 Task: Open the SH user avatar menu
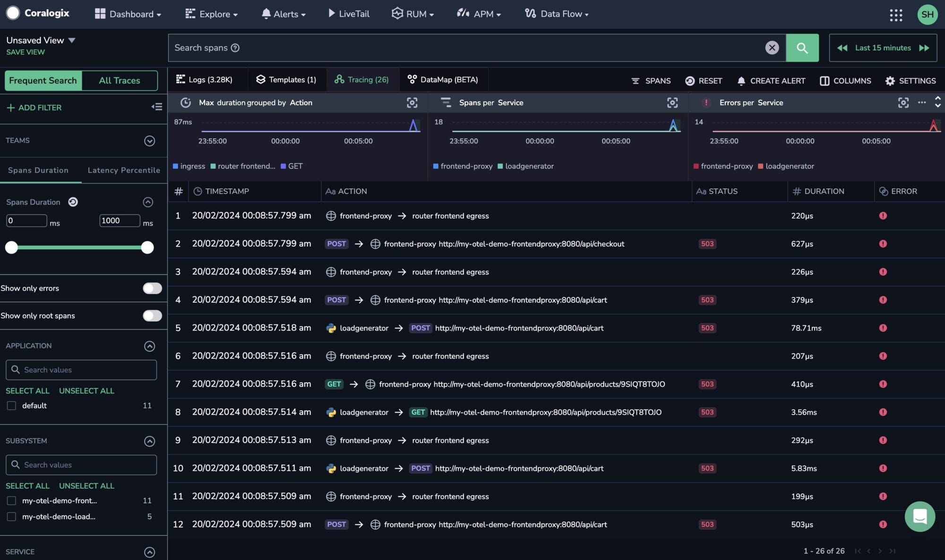pos(927,14)
